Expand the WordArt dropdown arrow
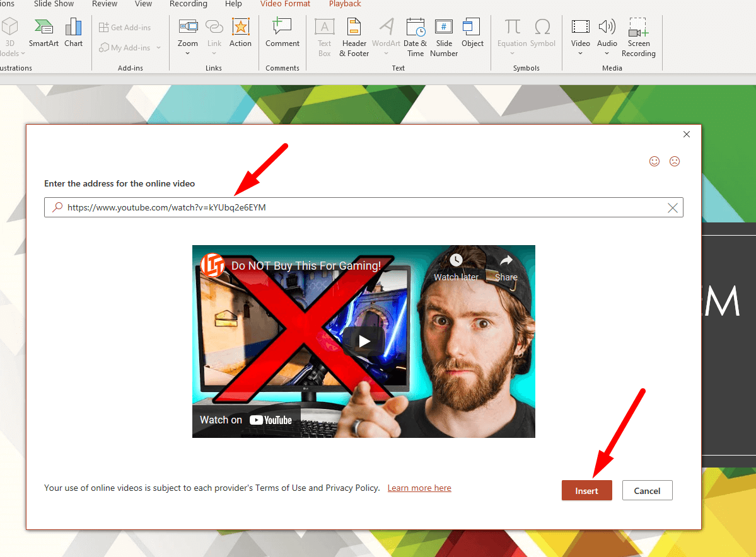Image resolution: width=756 pixels, height=557 pixels. click(386, 54)
